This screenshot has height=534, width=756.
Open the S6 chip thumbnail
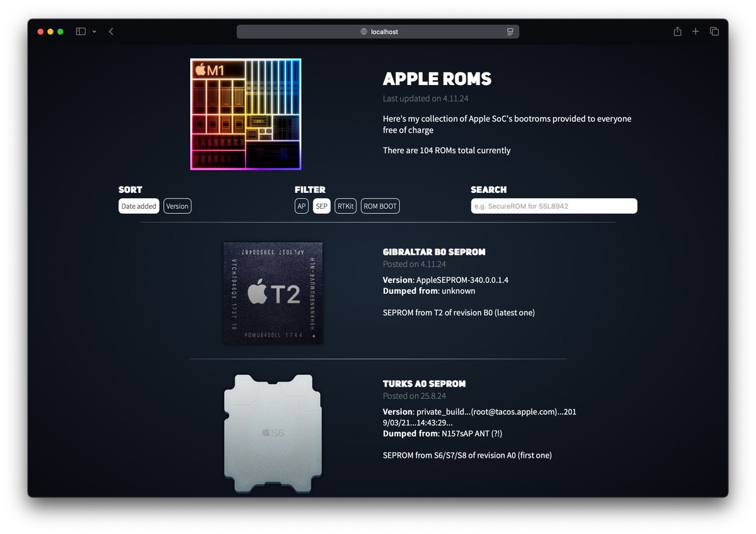click(x=273, y=434)
